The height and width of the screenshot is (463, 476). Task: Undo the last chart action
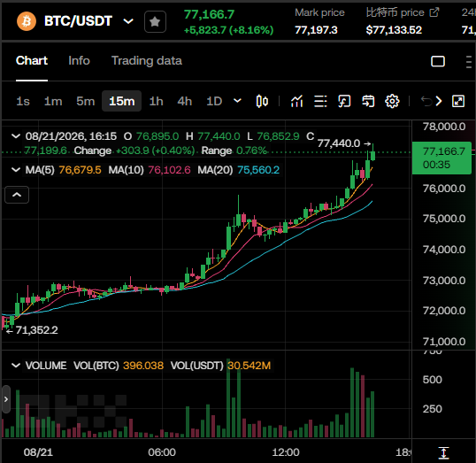pos(426,101)
